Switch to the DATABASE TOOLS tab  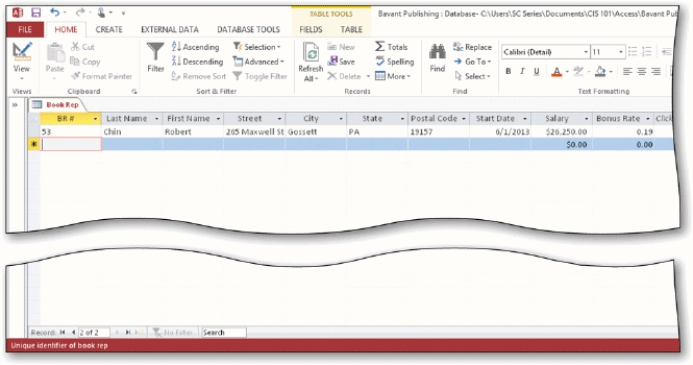click(x=248, y=30)
